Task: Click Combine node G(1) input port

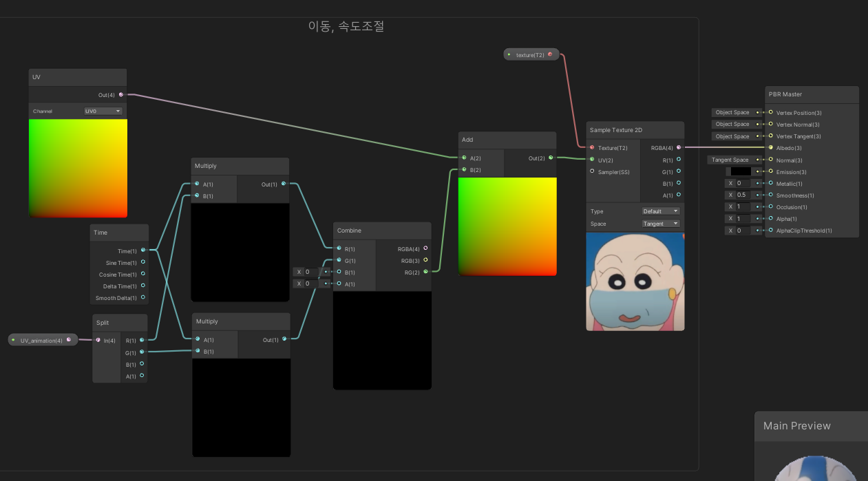Action: tap(339, 260)
